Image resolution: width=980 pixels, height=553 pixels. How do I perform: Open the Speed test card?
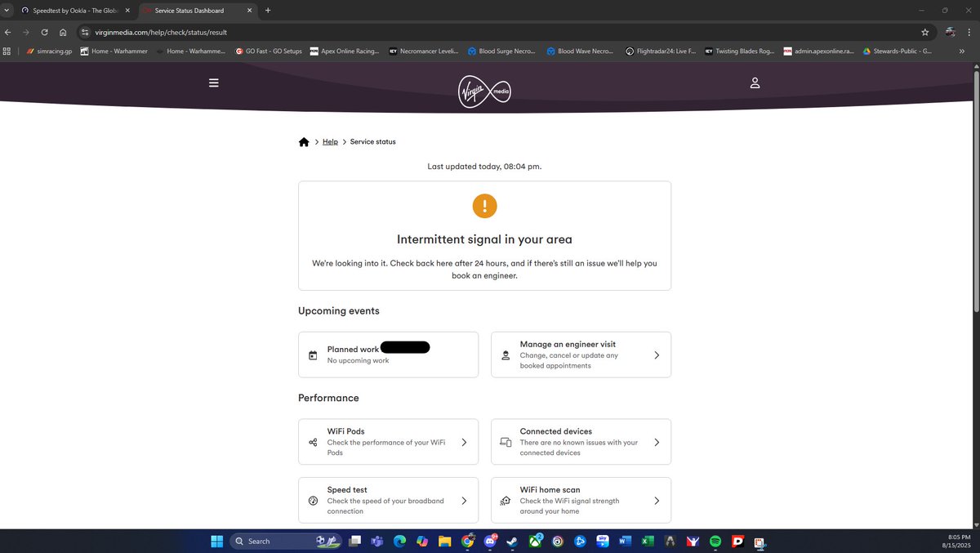click(388, 500)
